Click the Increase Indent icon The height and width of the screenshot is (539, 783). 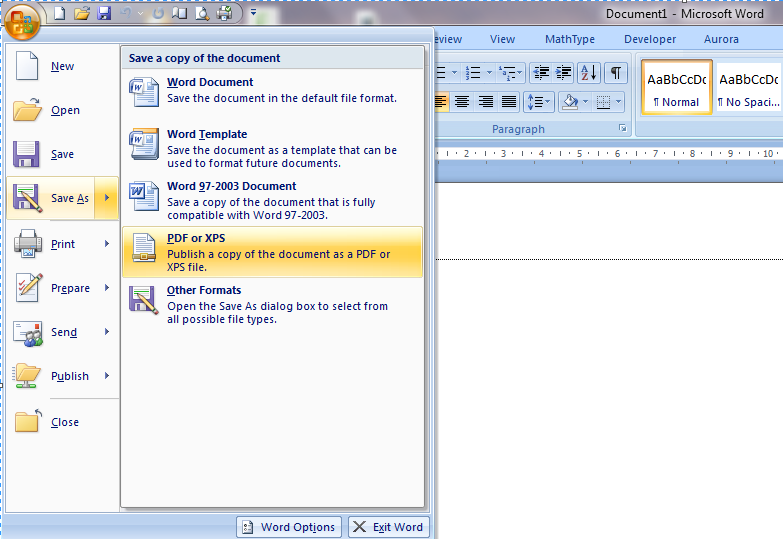(563, 73)
